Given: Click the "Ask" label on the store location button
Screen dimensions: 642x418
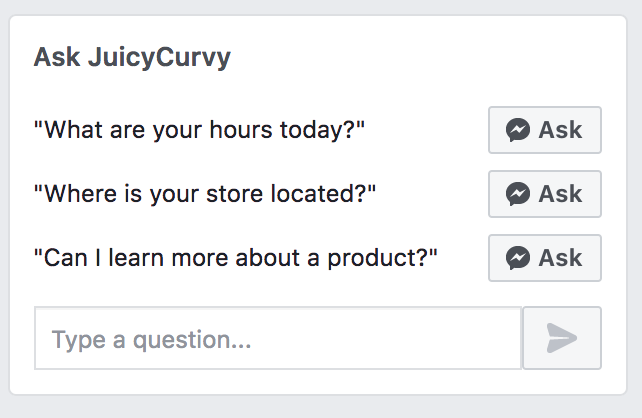Looking at the screenshot, I should pyautogui.click(x=560, y=194).
